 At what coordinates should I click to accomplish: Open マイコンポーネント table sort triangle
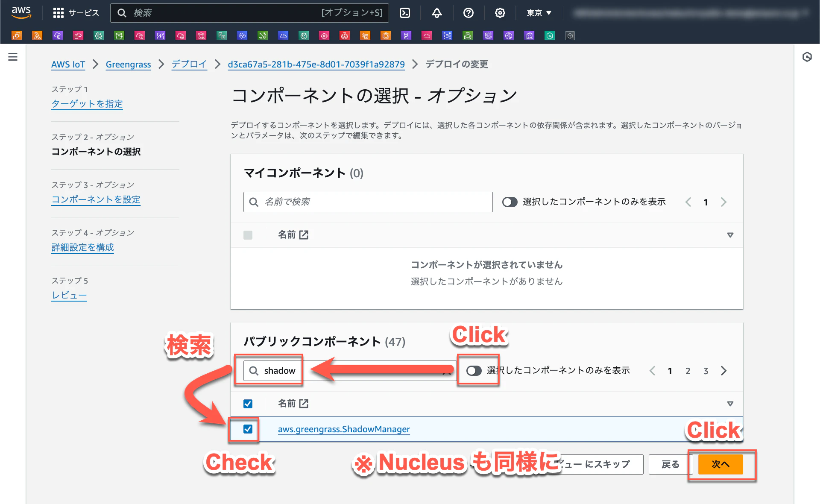(x=730, y=235)
